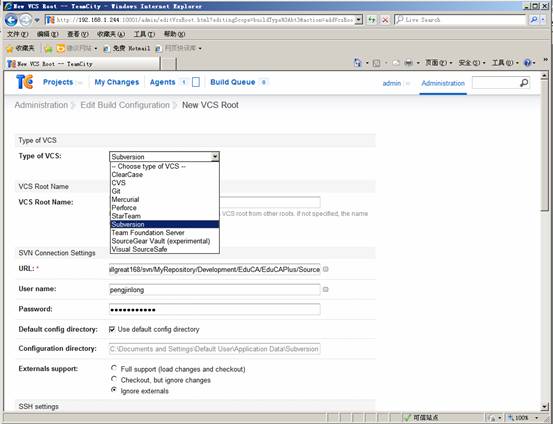Choose Subversion from the VCS list
This screenshot has height=424, width=553.
click(164, 224)
